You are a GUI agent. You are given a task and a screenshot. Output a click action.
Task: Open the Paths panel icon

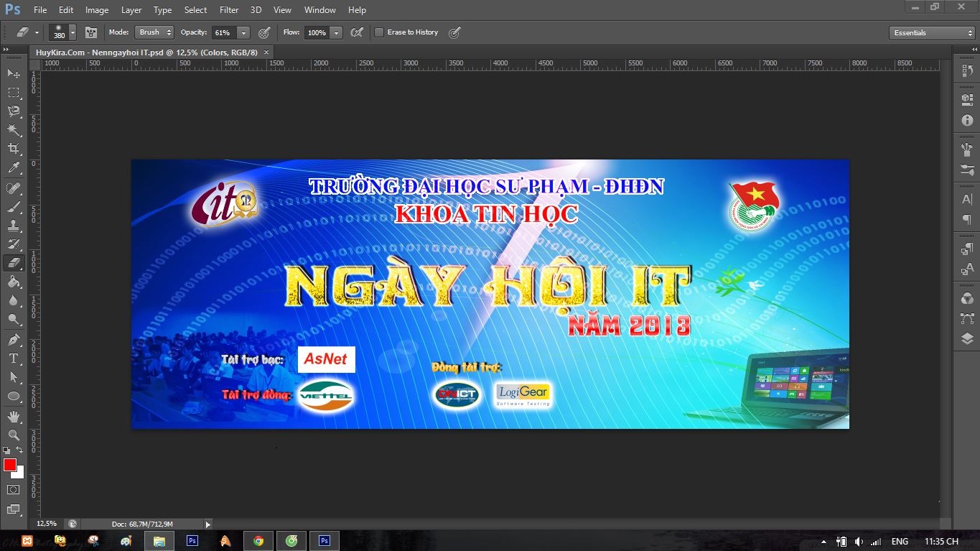pos(967,318)
